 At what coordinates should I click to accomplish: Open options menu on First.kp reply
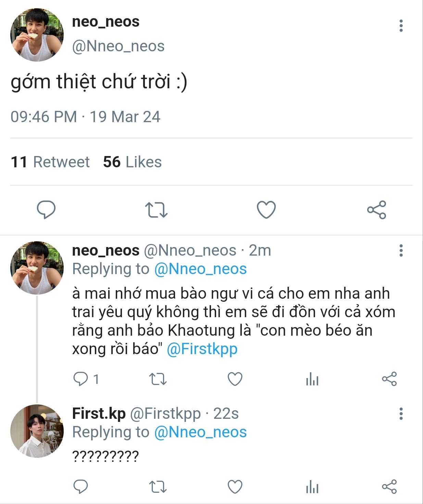(401, 414)
